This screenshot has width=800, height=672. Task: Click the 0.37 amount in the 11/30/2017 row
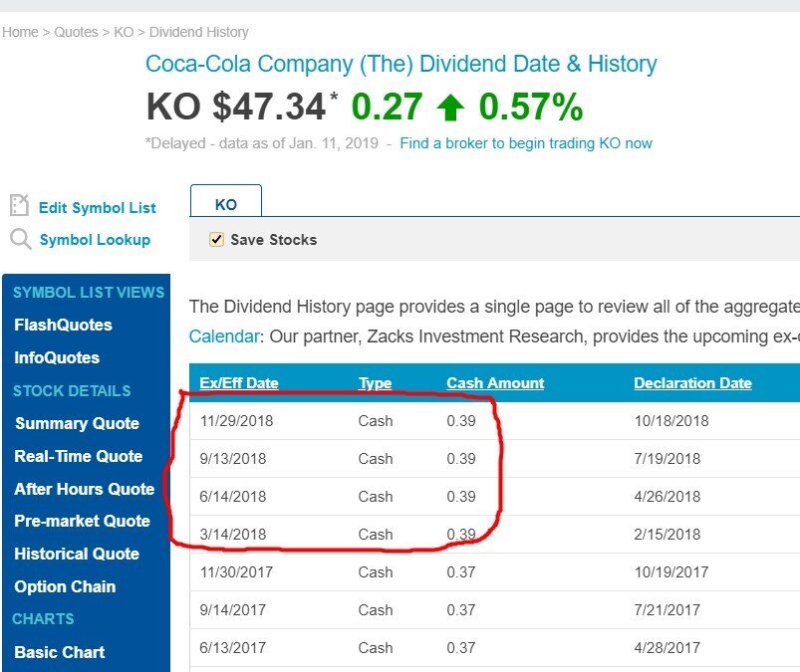461,571
